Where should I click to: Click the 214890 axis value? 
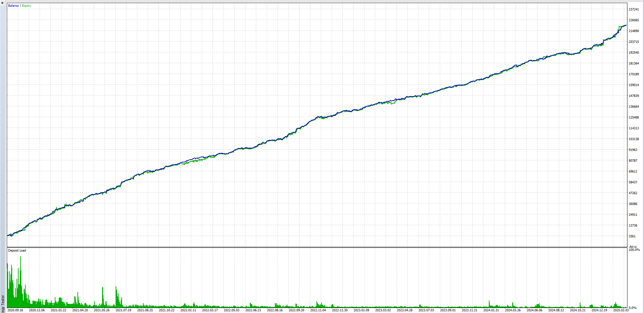pos(634,31)
